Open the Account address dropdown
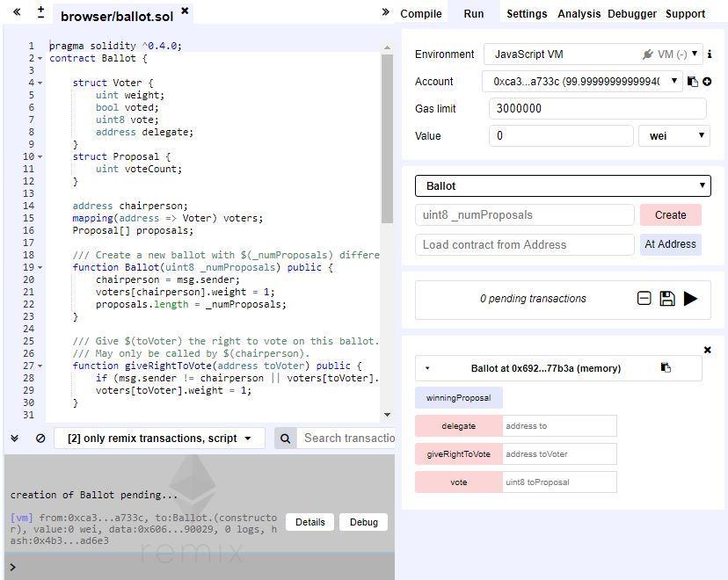728x580 pixels. 582,82
